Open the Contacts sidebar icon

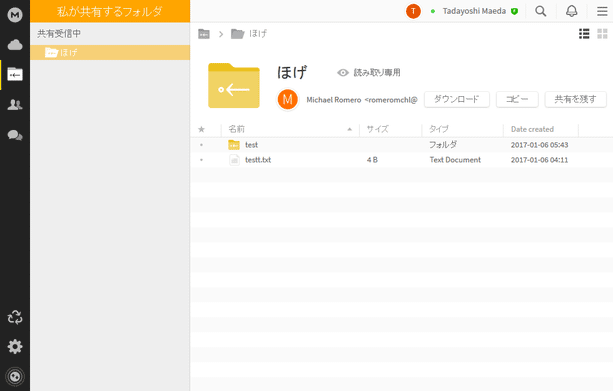pyautogui.click(x=15, y=104)
